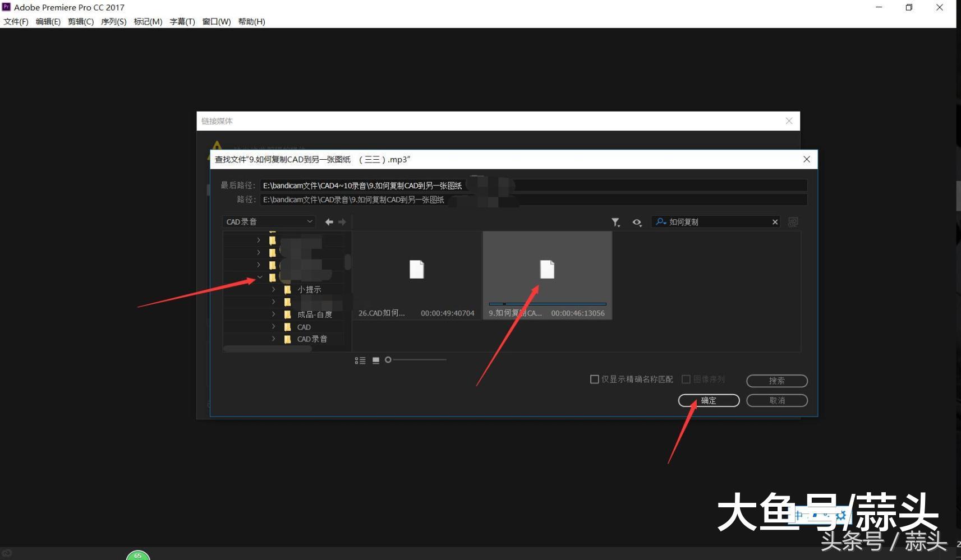Open the 标记(M) menu
The height and width of the screenshot is (560, 961).
tap(148, 21)
